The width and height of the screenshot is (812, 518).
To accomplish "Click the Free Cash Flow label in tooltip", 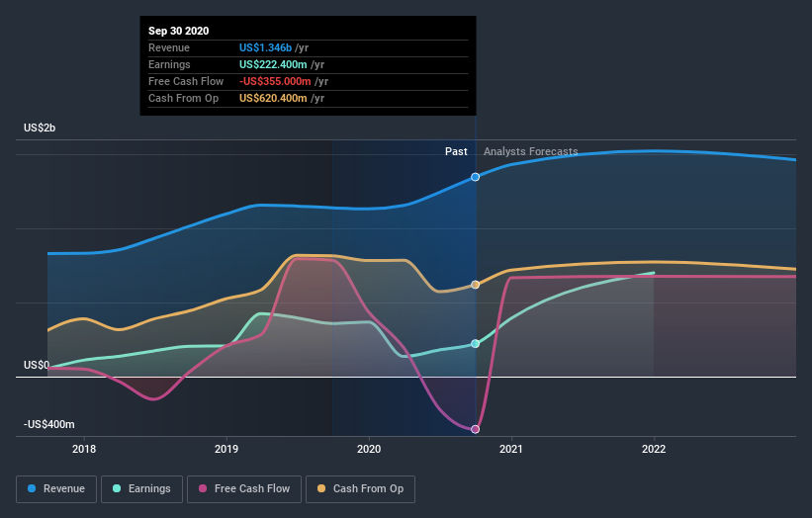I will click(x=186, y=81).
